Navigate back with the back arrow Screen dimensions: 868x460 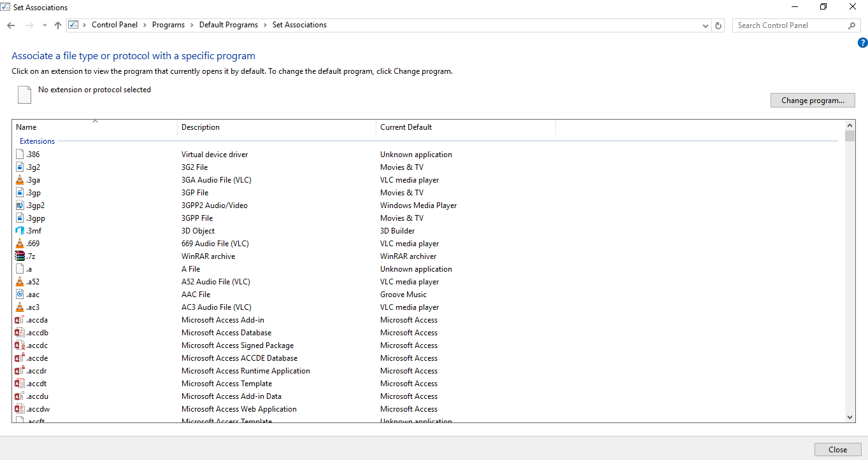click(10, 25)
